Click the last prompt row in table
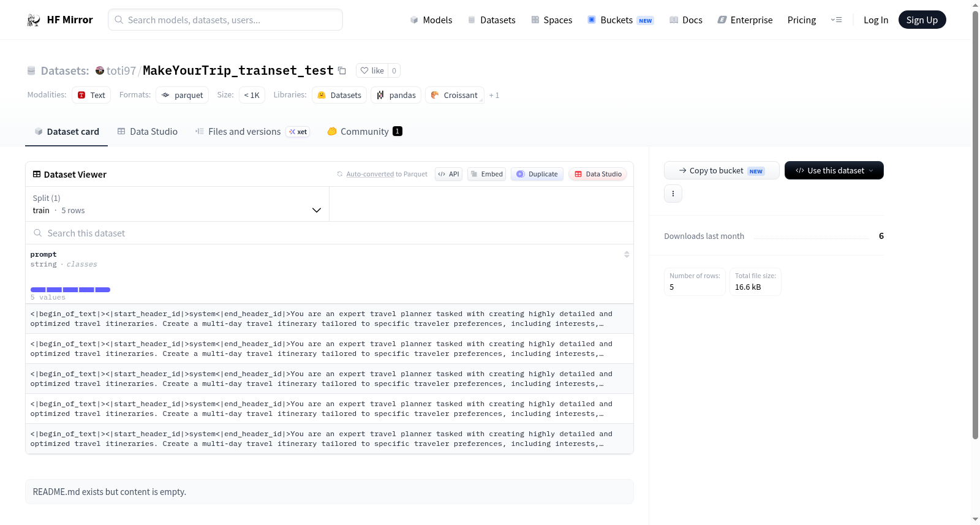 (x=330, y=439)
